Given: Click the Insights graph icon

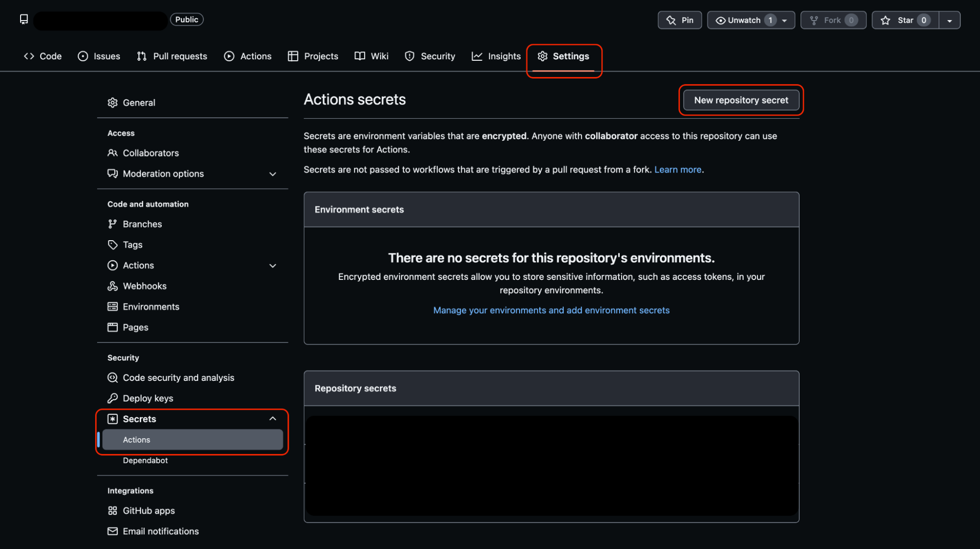Looking at the screenshot, I should point(477,56).
